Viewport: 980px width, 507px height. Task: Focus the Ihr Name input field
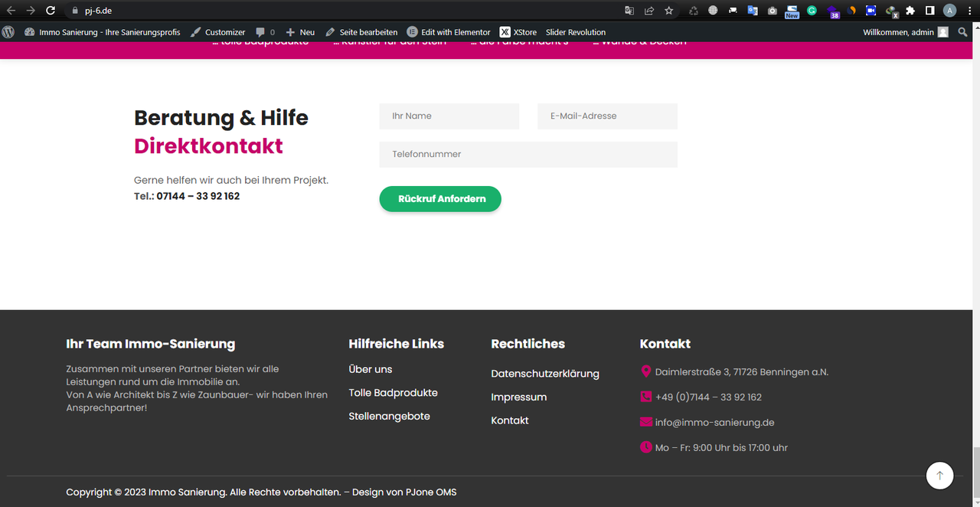449,116
